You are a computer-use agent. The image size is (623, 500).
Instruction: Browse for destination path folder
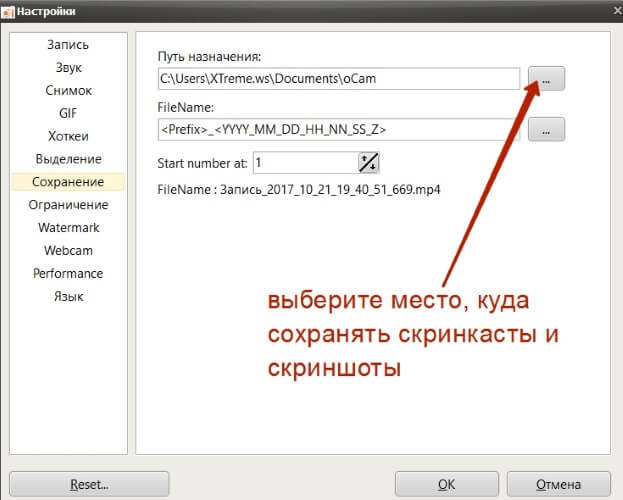(546, 79)
